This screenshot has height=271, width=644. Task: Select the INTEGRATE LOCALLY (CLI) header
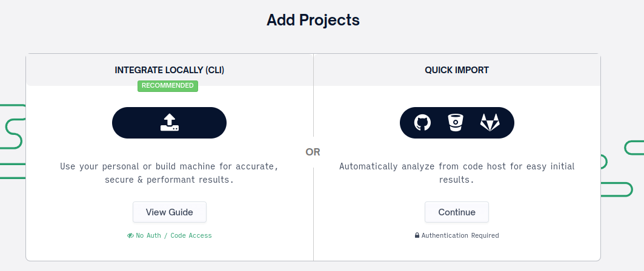(x=170, y=70)
